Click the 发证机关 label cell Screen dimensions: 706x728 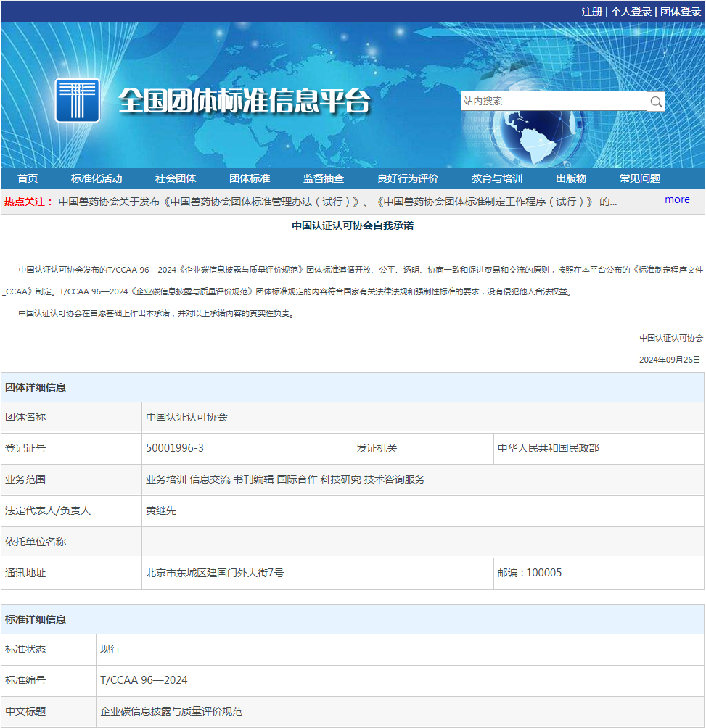423,449
